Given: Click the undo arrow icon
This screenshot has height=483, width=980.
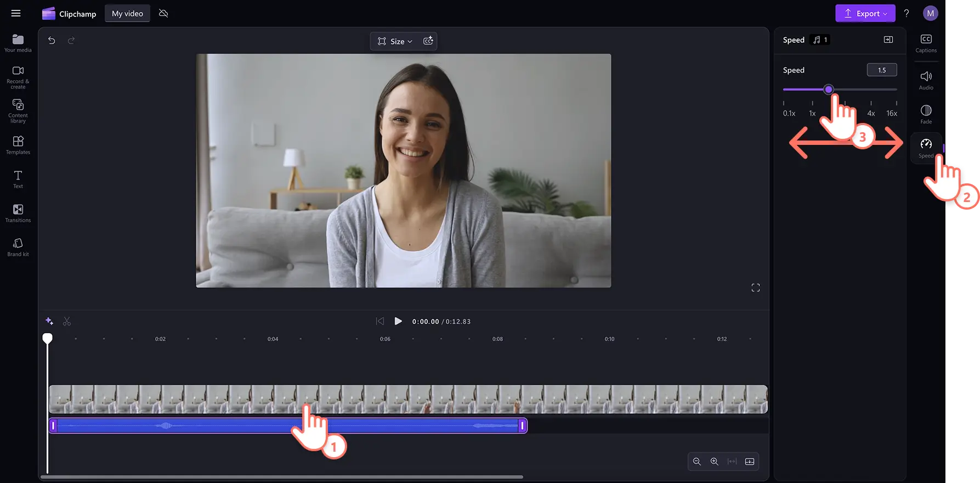Looking at the screenshot, I should click(x=52, y=41).
